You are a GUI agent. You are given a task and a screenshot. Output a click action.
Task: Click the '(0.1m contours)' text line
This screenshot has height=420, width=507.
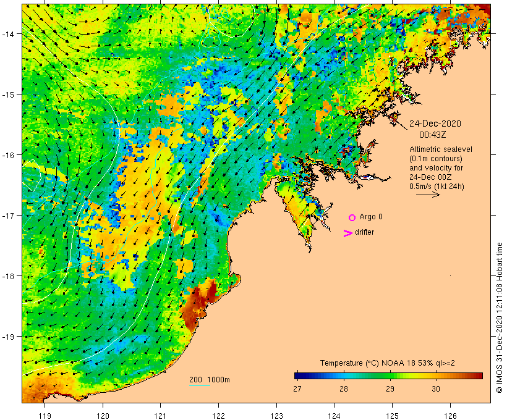pos(436,159)
